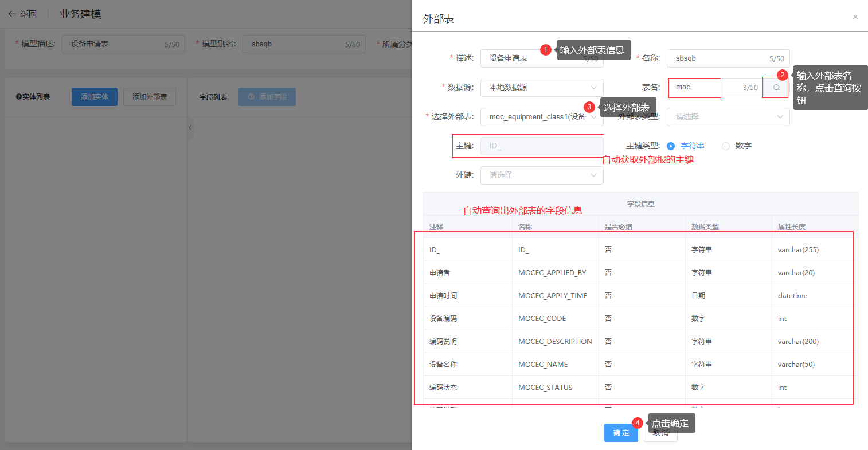Select 字符串 primary key type radio
868x450 pixels.
(671, 146)
